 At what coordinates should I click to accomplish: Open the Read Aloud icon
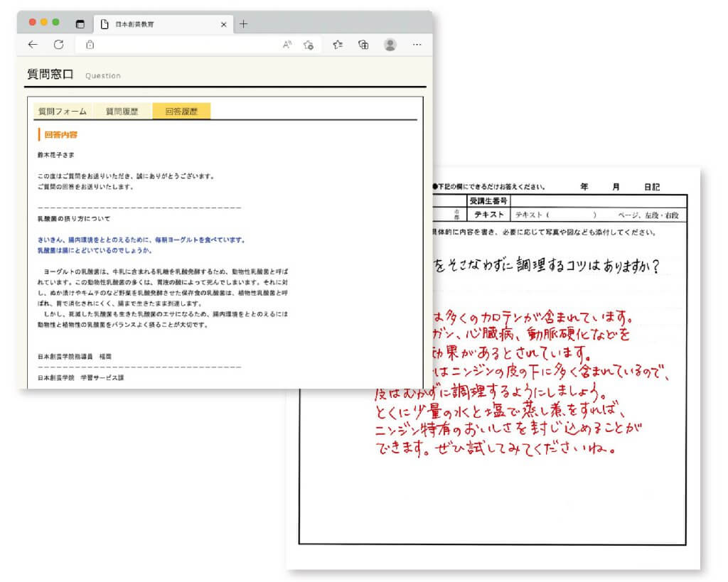click(287, 45)
